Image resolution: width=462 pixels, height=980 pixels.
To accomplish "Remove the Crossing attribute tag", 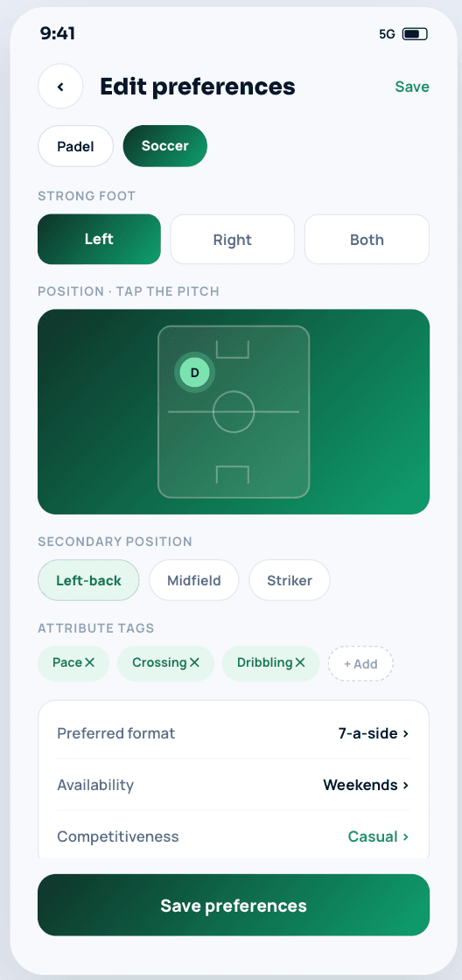I will pyautogui.click(x=194, y=662).
